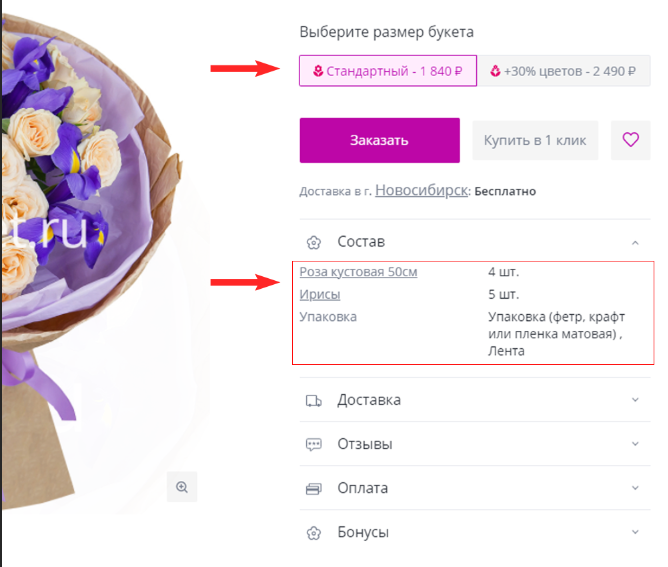668x567 pixels.
Task: Click the magnifier zoom icon on photo
Action: tap(182, 487)
